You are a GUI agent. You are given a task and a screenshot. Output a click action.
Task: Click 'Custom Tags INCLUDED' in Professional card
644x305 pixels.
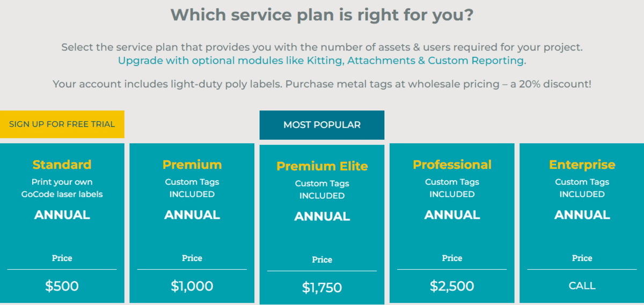(x=452, y=188)
